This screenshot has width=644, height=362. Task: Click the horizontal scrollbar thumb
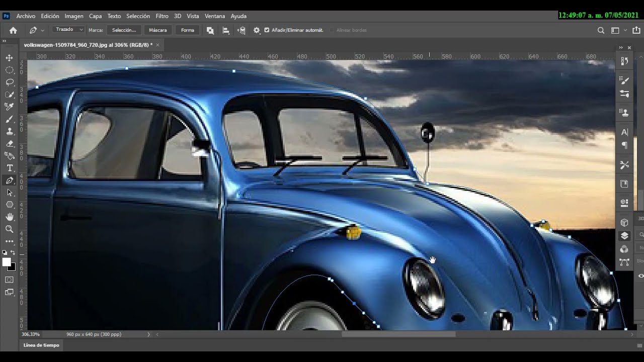(398, 334)
